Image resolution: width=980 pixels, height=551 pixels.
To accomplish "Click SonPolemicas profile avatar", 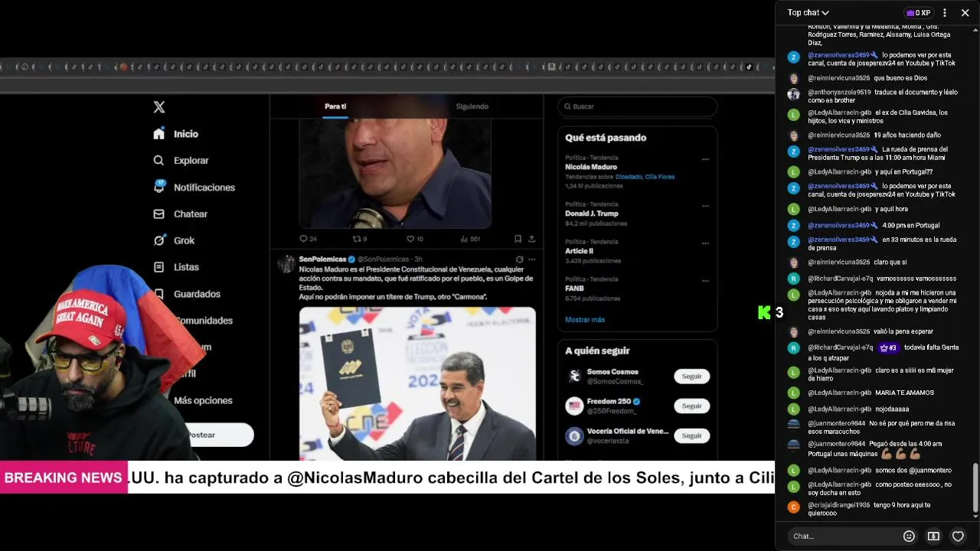I will coord(286,265).
